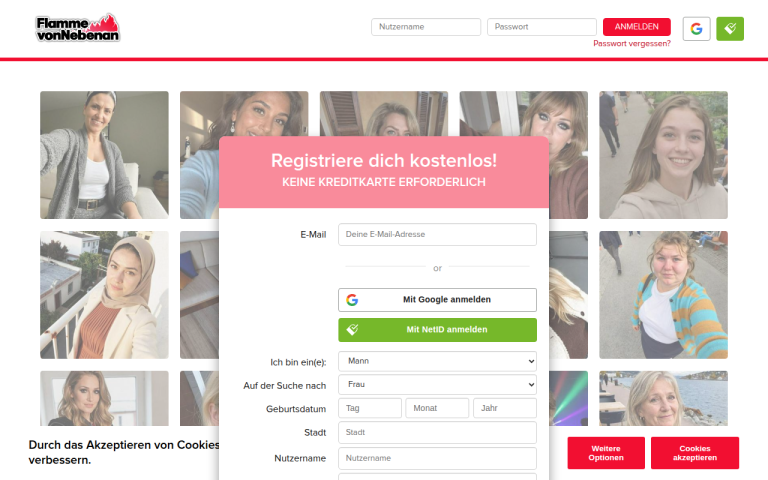Click Cookies akzeptieren button
Screen dimensions: 768x480
695,453
